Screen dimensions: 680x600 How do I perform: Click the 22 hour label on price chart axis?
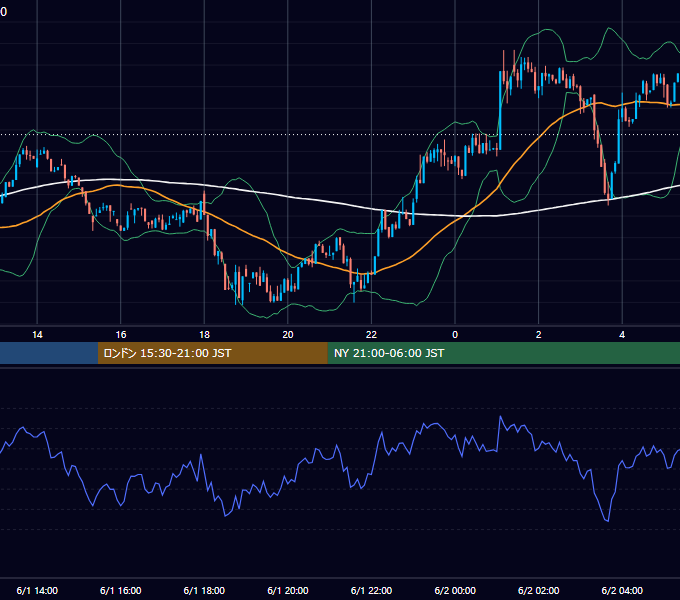371,335
